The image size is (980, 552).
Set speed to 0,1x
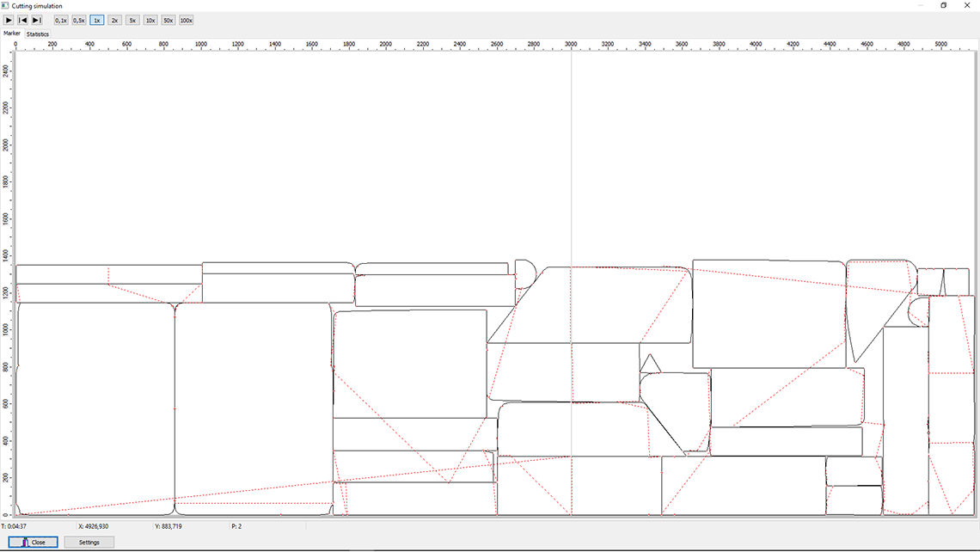[61, 20]
